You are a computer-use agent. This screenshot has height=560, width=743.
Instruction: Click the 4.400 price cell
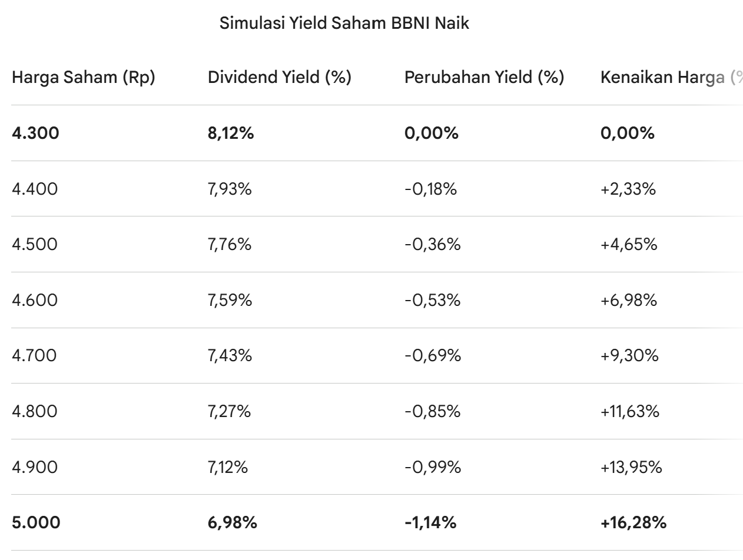[x=35, y=189]
